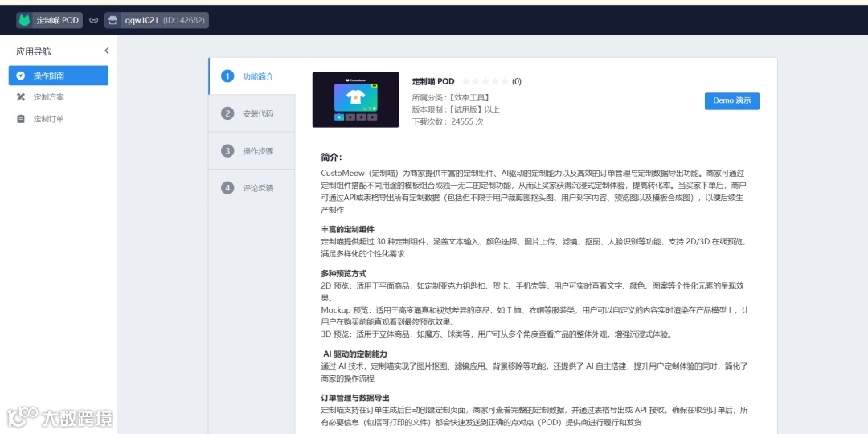Click the star rating next to 定制喵 POD
The height and width of the screenshot is (434, 868).
point(485,81)
